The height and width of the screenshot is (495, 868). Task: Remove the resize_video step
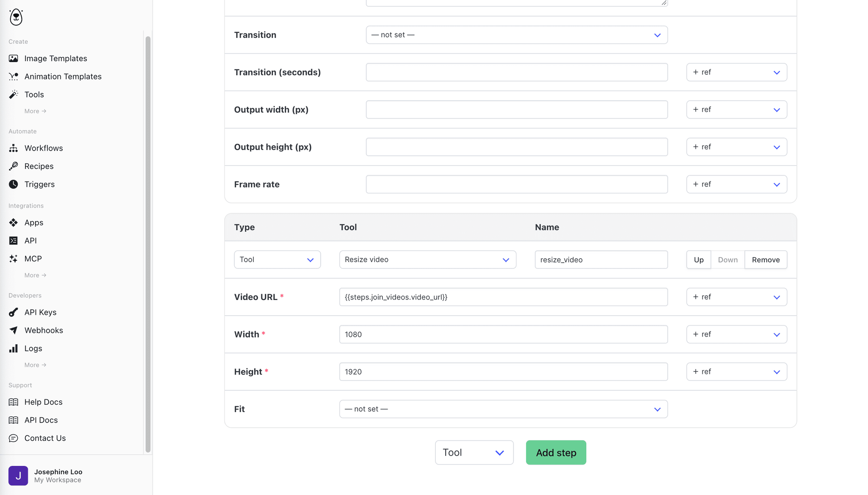coord(766,260)
